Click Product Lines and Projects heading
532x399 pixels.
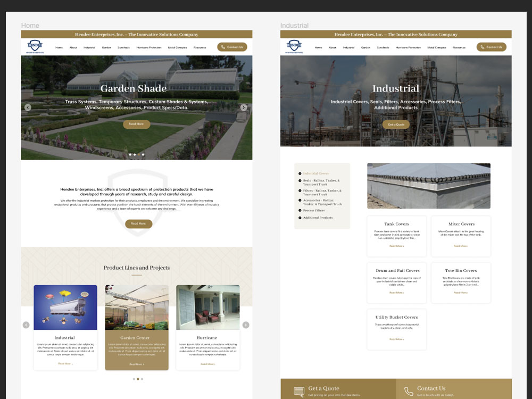click(x=137, y=268)
